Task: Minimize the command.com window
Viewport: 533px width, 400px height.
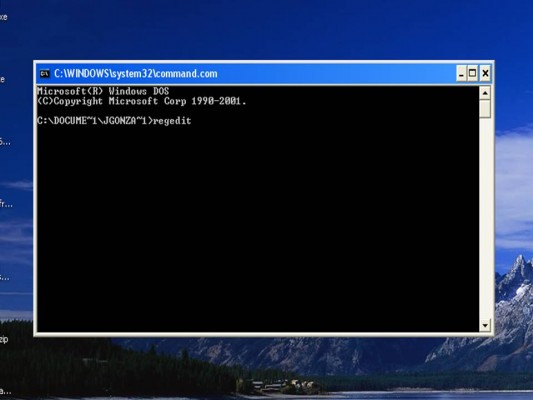Action: click(461, 73)
